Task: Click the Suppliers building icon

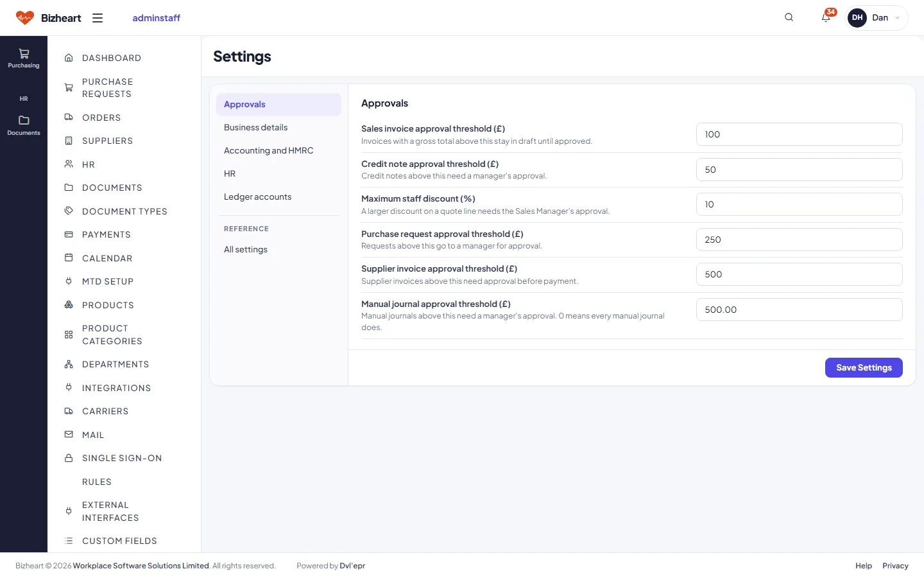Action: (x=69, y=141)
